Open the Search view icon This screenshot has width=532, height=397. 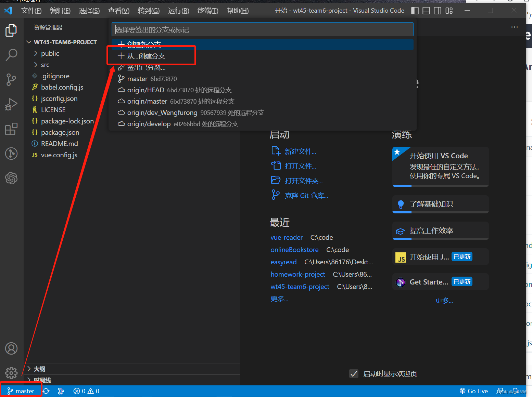click(11, 55)
